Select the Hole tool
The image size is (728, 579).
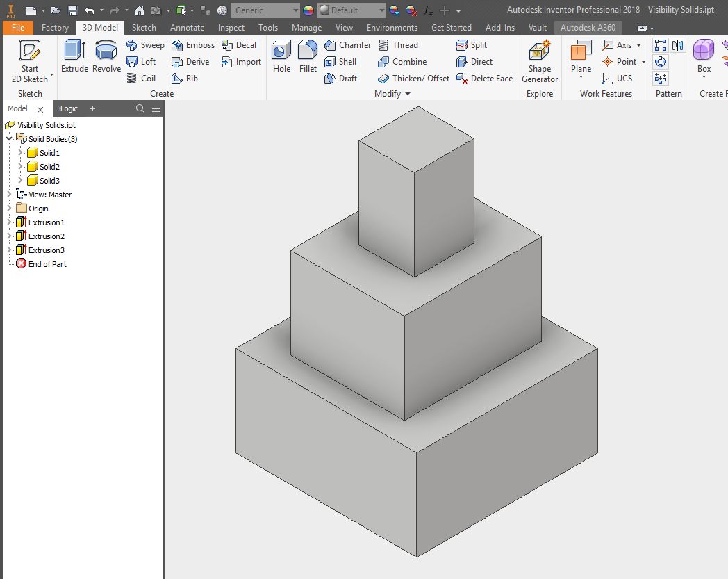[281, 59]
